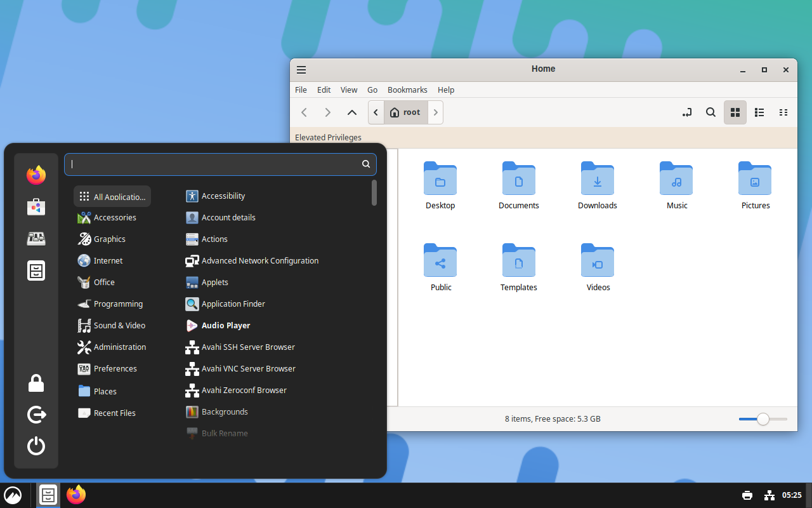Click the application list scrollbar in menu

pyautogui.click(x=374, y=192)
